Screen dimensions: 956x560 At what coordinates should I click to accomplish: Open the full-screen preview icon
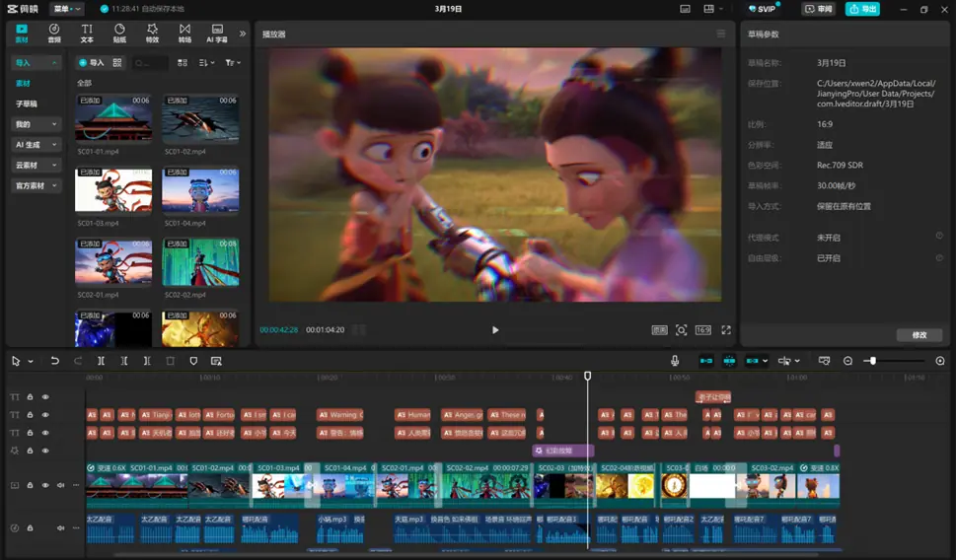tap(726, 329)
